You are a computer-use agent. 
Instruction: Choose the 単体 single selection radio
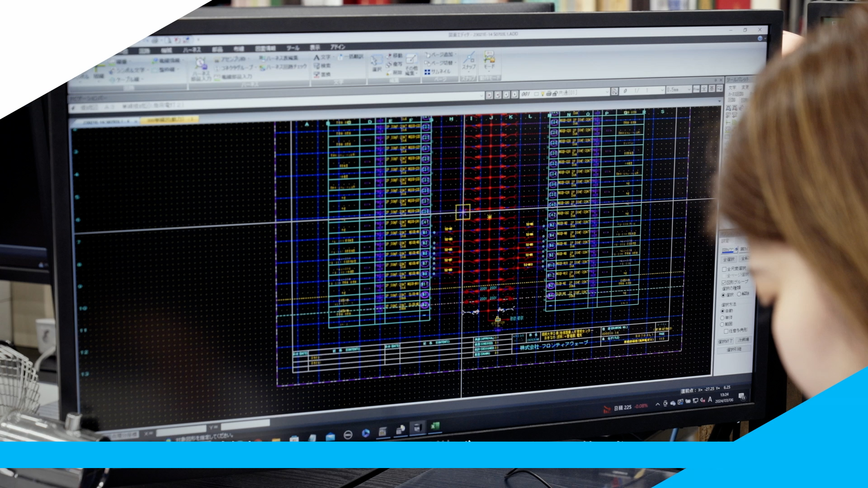(722, 318)
